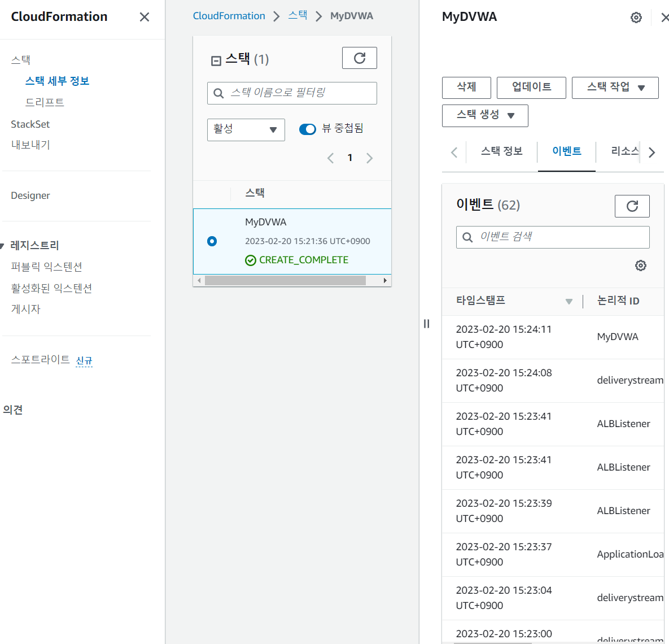
Task: Switch to the stack info (스택 정보) tab
Action: (x=501, y=151)
